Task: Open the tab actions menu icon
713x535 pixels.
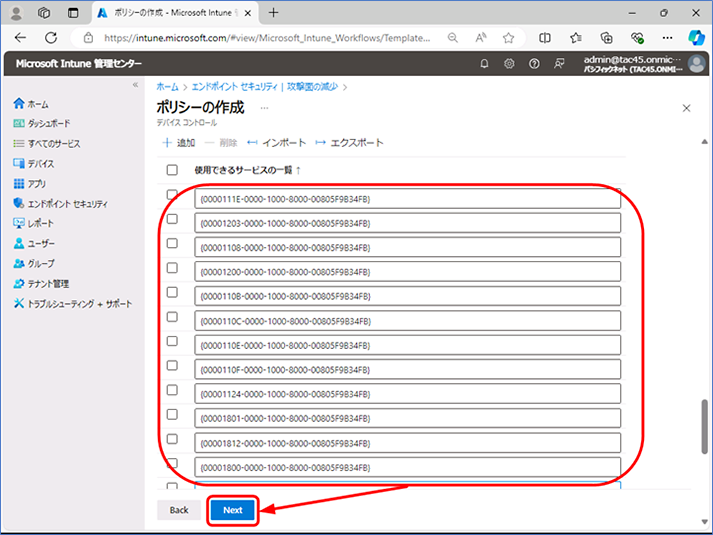Action: point(73,13)
